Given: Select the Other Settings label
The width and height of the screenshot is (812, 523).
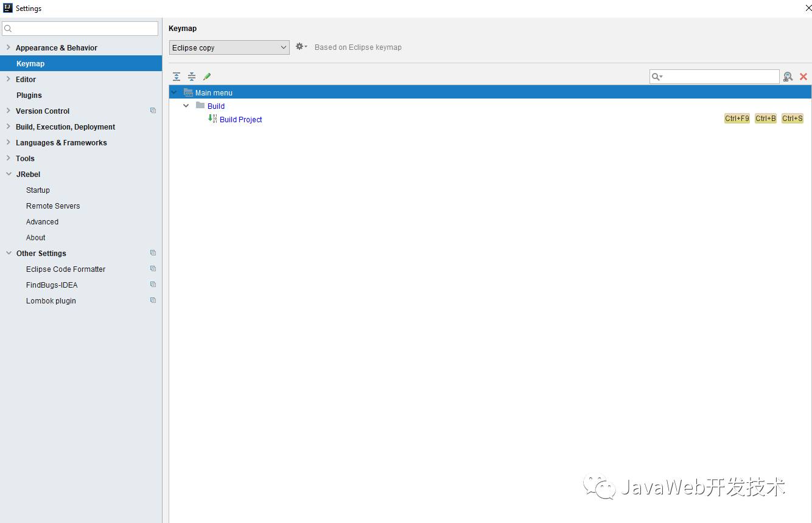Looking at the screenshot, I should (41, 254).
